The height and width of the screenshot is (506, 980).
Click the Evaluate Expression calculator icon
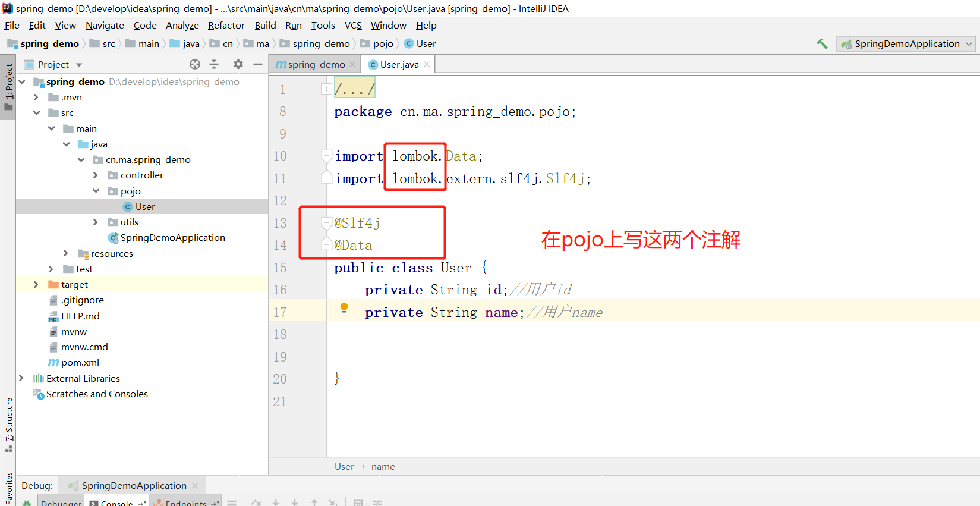point(358,502)
